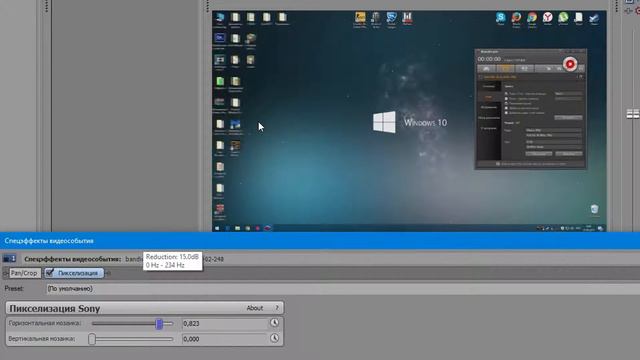Image resolution: width=640 pixels, height=360 pixels.
Task: Click the Yandex browser icon in the video preview
Action: pyautogui.click(x=547, y=18)
